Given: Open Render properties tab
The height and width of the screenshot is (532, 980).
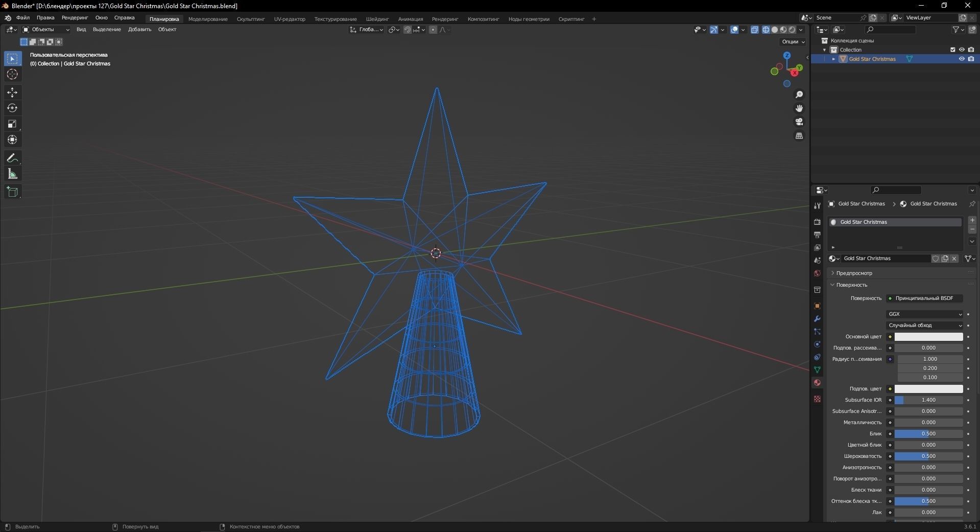Looking at the screenshot, I should (817, 222).
